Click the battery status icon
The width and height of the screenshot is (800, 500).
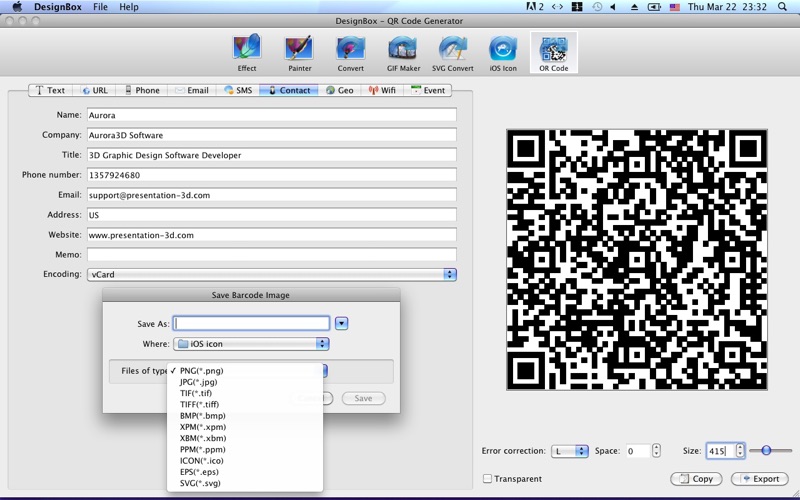[654, 7]
